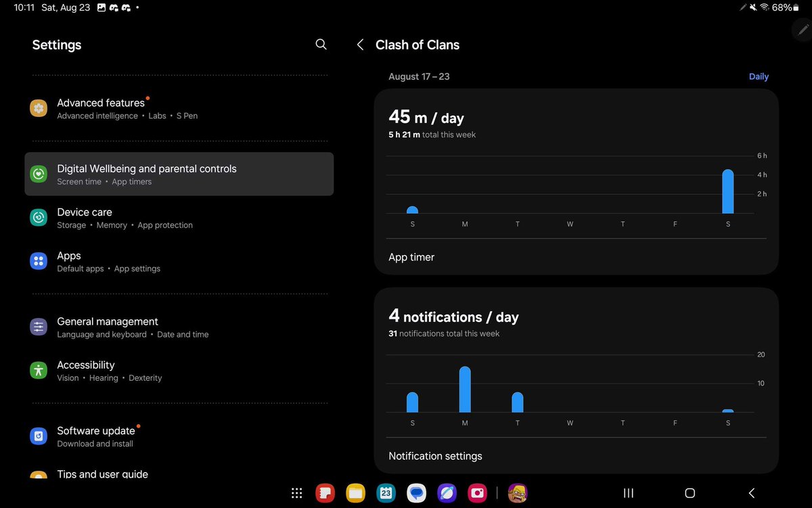This screenshot has width=812, height=508.
Task: Open Accessibility settings icon
Action: pos(39,370)
